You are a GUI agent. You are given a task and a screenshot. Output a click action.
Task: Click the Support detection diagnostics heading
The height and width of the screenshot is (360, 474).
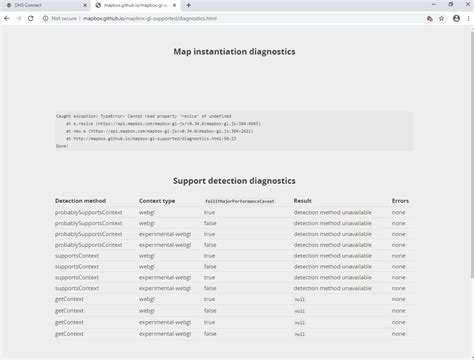(x=234, y=181)
